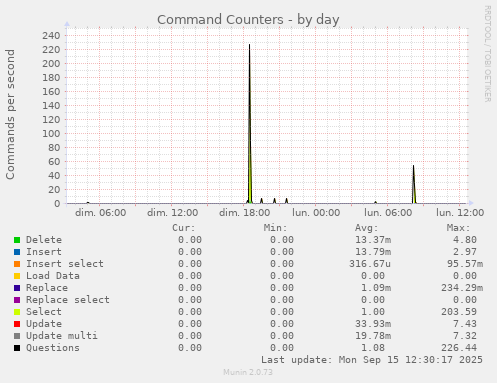Click the 'lun. 12:00' time axis label
Viewport: 497px width, 383px height.
pyautogui.click(x=460, y=213)
